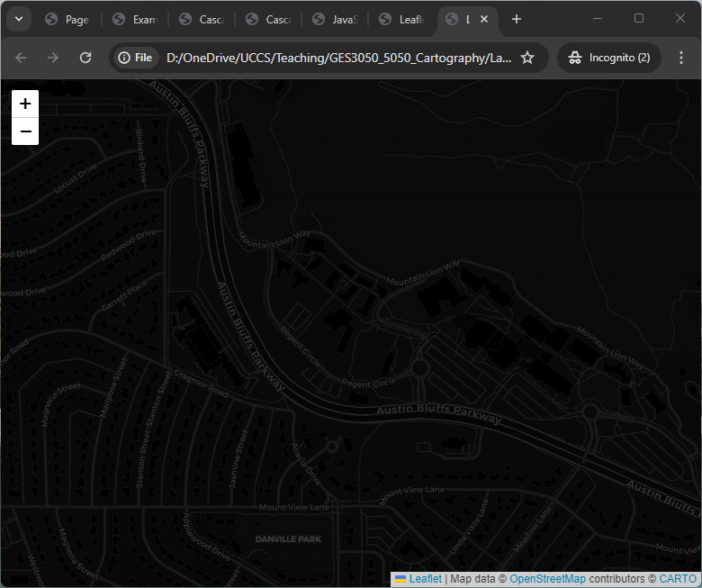Viewport: 702px width, 588px height.
Task: Click the Regent Circle roundabout on map
Action: tap(420, 368)
